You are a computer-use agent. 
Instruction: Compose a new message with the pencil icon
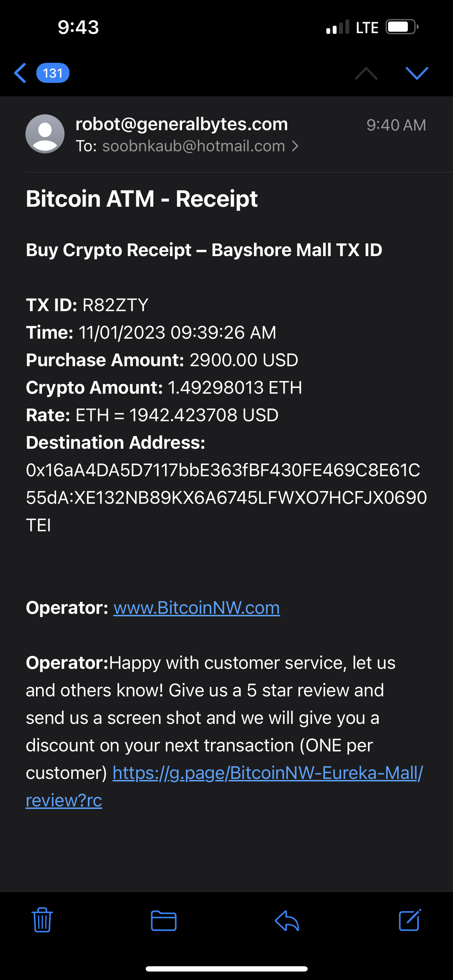(410, 920)
